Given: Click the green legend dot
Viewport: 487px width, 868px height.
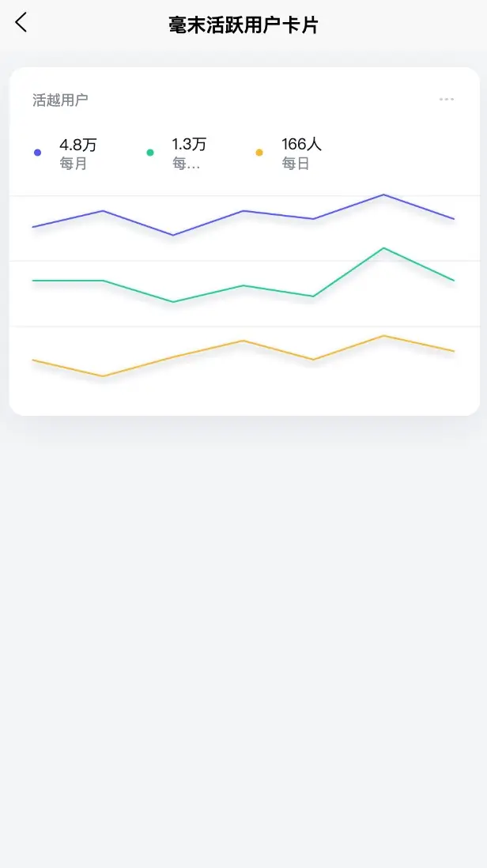Looking at the screenshot, I should pyautogui.click(x=150, y=153).
